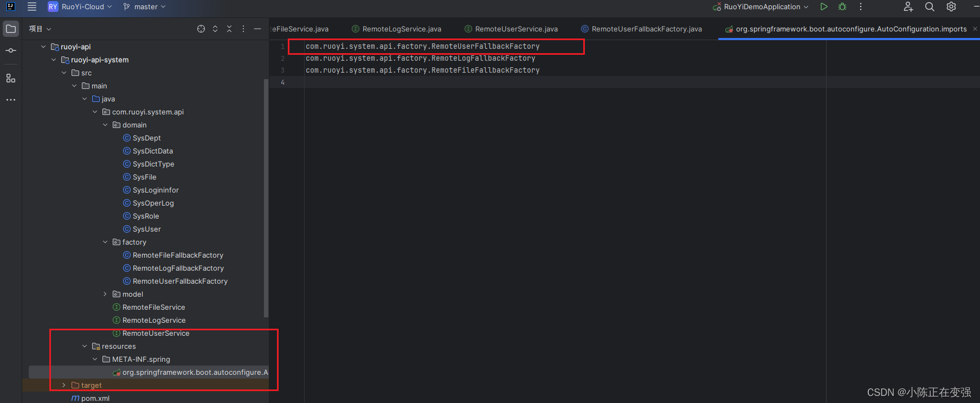Open RemoteLogFallbackFactory in project tree
The width and height of the screenshot is (980, 403).
click(x=173, y=268)
